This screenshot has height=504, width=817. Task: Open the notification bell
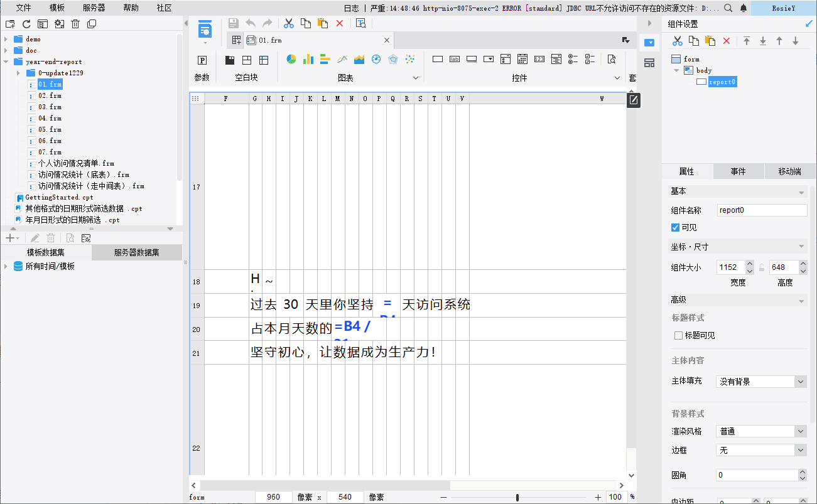click(744, 8)
